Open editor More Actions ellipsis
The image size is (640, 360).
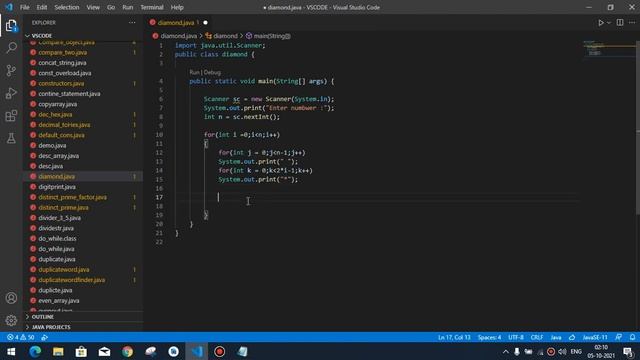pos(631,23)
